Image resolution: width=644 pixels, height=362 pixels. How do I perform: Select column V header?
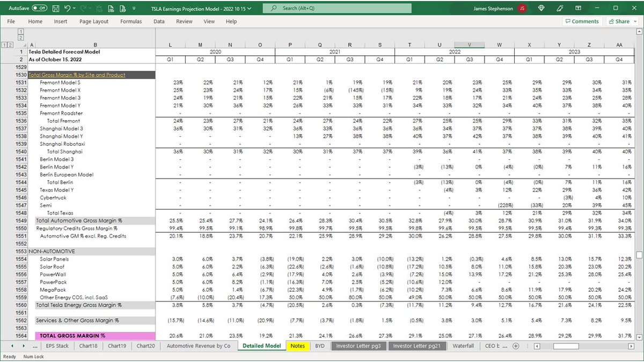click(x=470, y=45)
